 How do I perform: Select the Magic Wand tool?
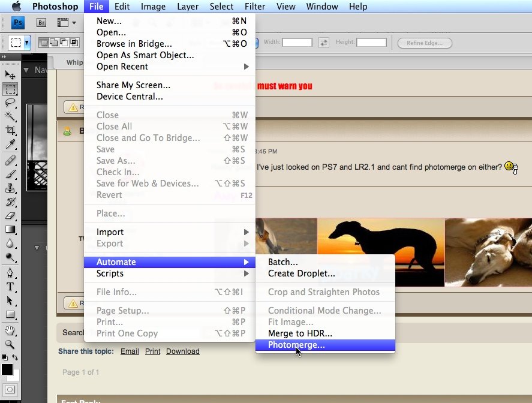tap(10, 116)
